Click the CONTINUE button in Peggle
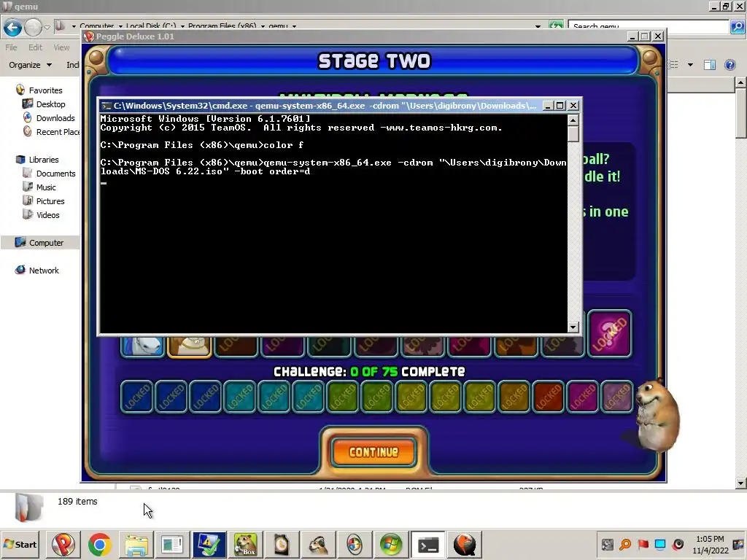The width and height of the screenshot is (747, 560). pyautogui.click(x=373, y=451)
